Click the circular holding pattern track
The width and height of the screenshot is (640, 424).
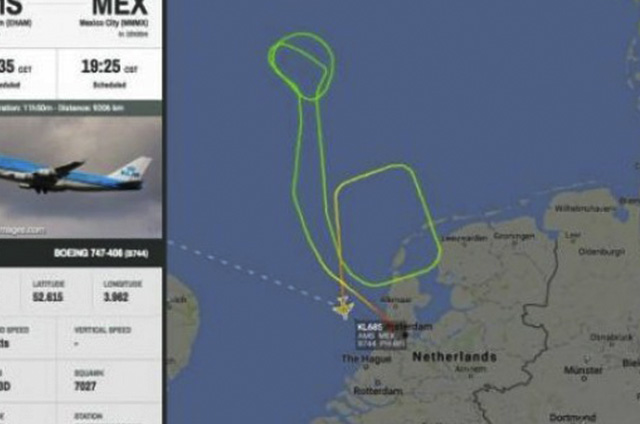[x=302, y=66]
